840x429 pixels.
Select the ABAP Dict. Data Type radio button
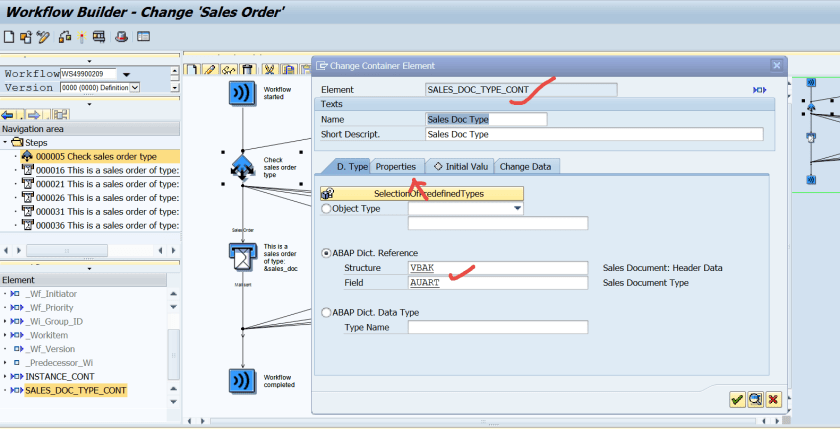(x=326, y=312)
